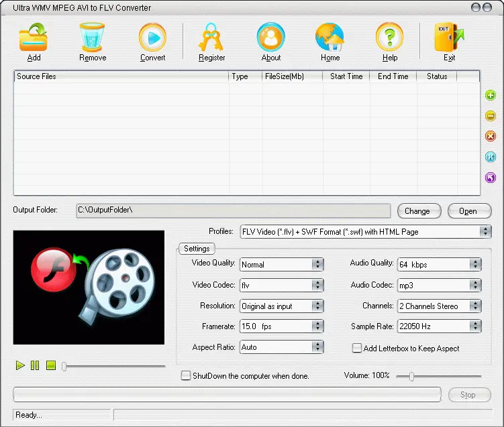Click the Open output folder button

point(468,210)
